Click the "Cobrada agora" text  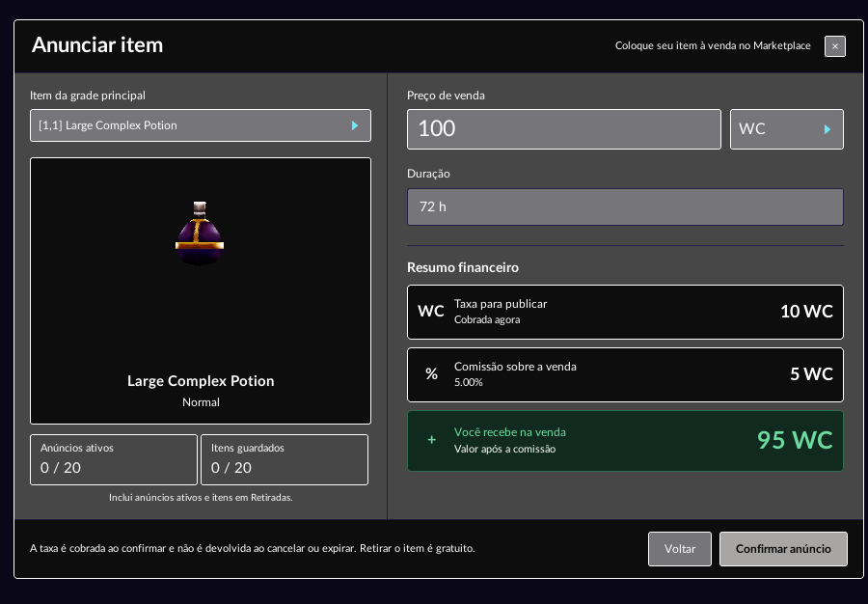point(487,320)
